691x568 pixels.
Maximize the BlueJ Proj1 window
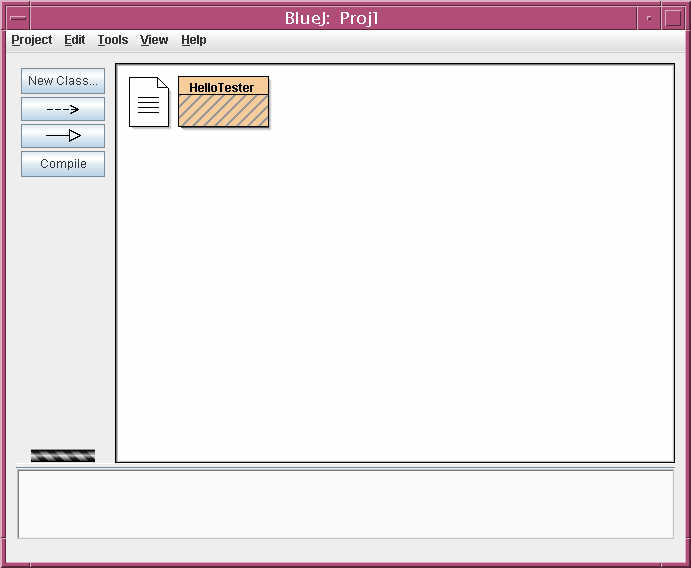pyautogui.click(x=672, y=19)
